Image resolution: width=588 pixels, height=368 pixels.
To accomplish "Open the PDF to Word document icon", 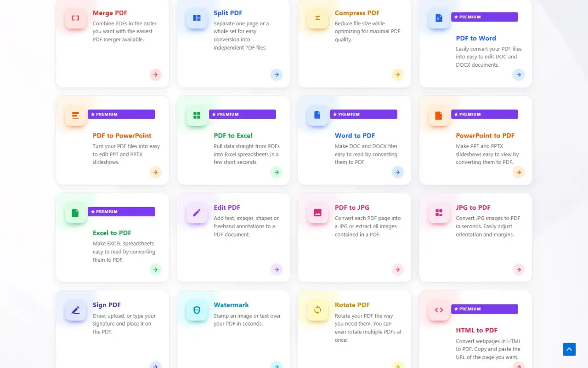I will coord(439,18).
